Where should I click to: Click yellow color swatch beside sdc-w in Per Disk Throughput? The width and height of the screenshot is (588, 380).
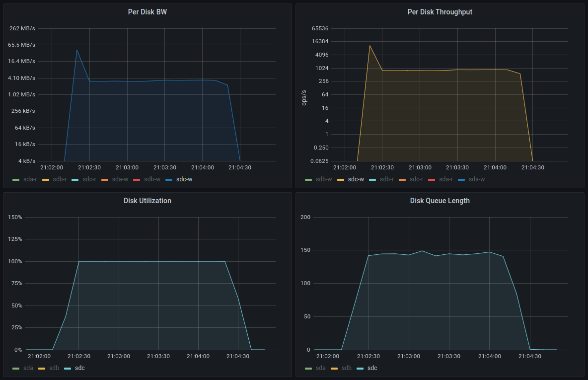[x=341, y=179]
